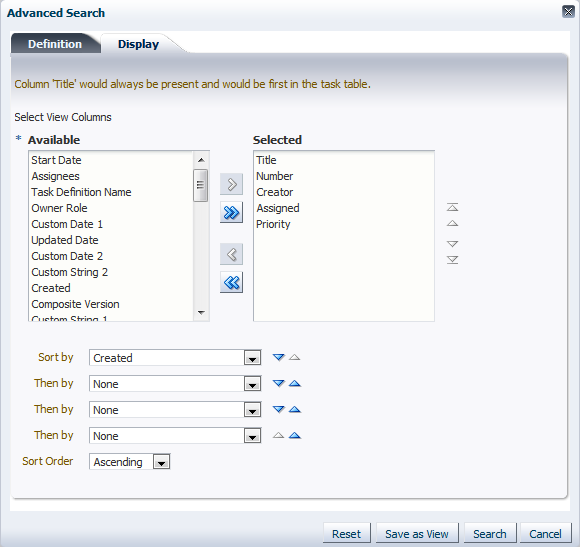This screenshot has width=580, height=547.
Task: Click the Reset button
Action: point(346,534)
